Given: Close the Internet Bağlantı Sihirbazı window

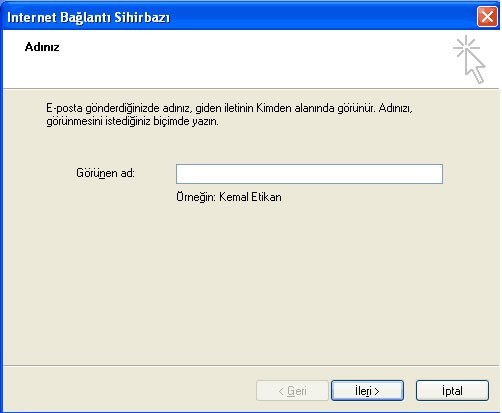Looking at the screenshot, I should click(x=487, y=16).
